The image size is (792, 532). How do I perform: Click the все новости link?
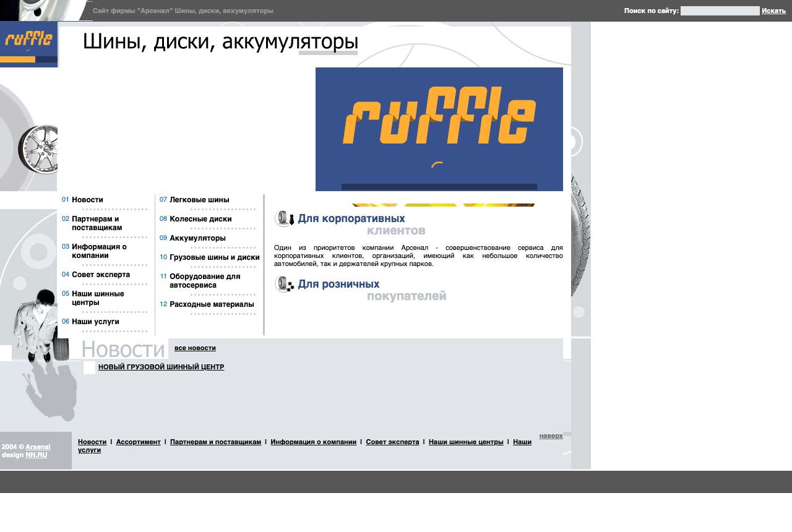(x=195, y=348)
